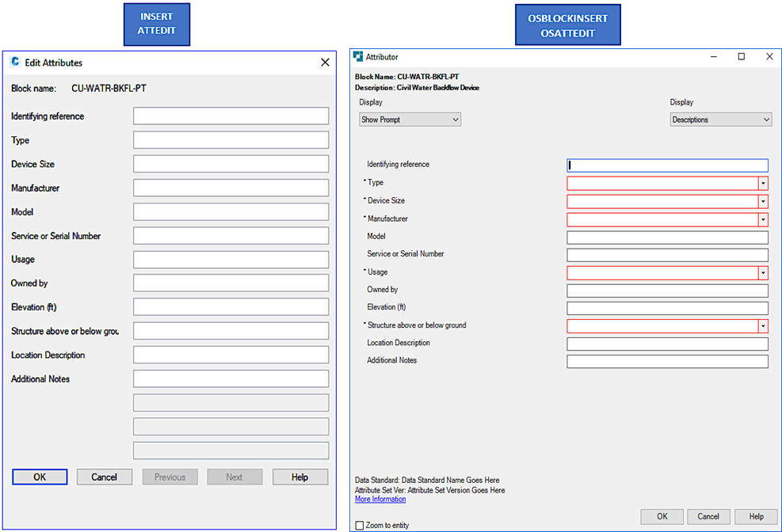Image resolution: width=782 pixels, height=532 pixels.
Task: Expand the Usage dropdown in Attributor
Action: pyautogui.click(x=763, y=272)
